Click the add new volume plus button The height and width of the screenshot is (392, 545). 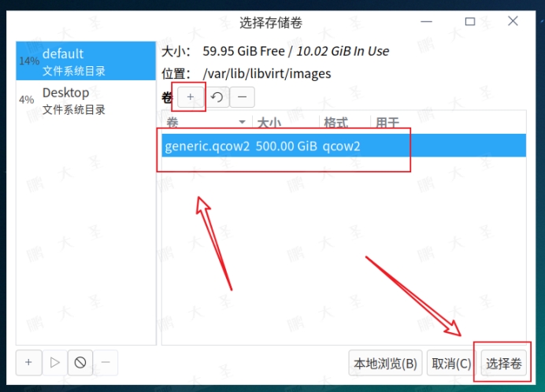point(190,97)
